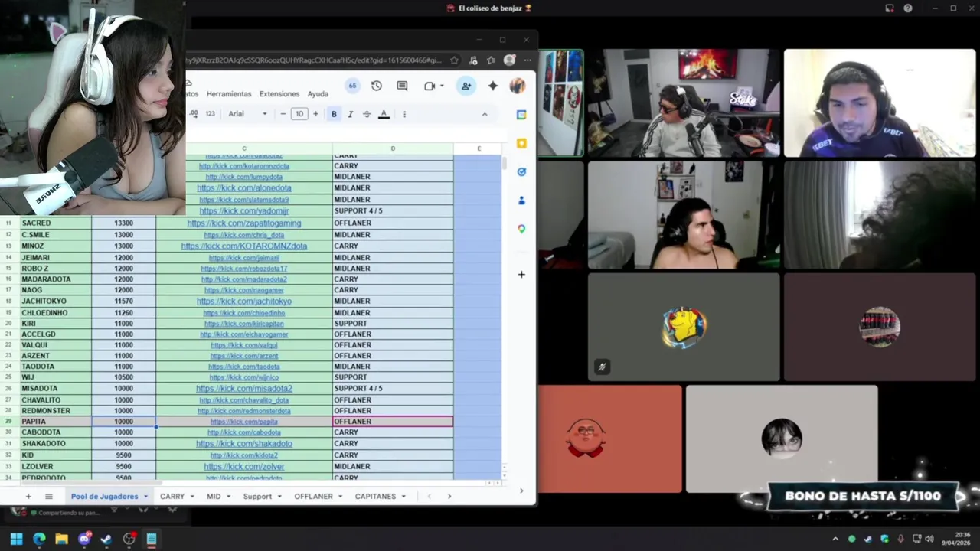Show hidden system tray icons
The height and width of the screenshot is (551, 980).
pyautogui.click(x=835, y=539)
